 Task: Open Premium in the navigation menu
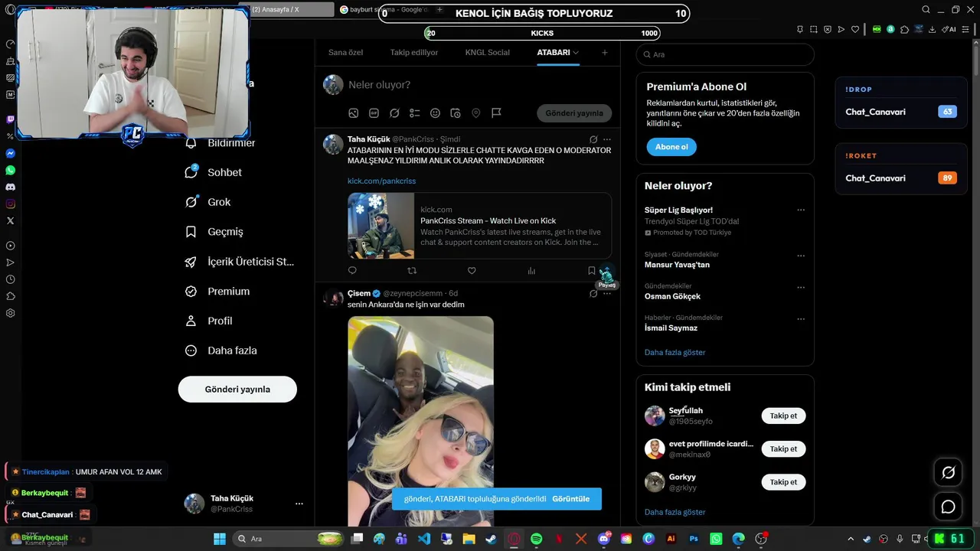pyautogui.click(x=217, y=291)
